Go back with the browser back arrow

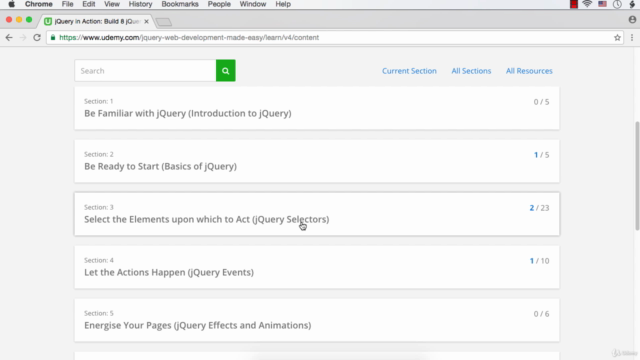pos(9,38)
